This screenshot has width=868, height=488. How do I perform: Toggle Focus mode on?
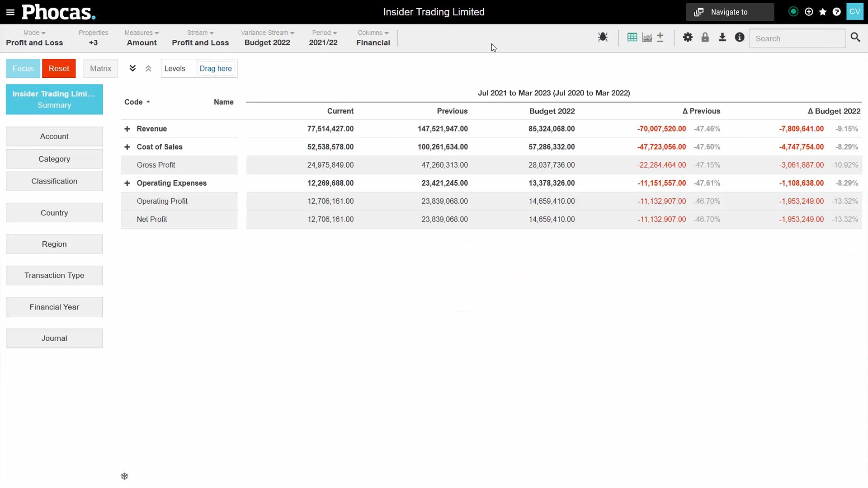22,68
